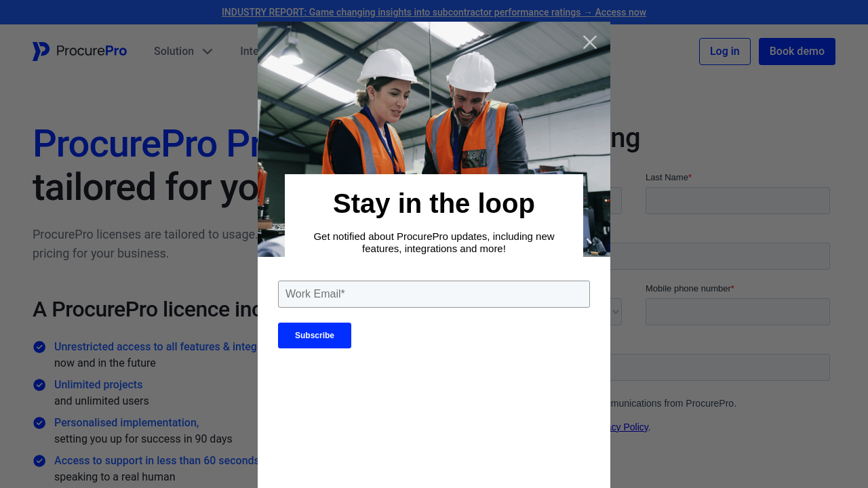Click the Unlimited projects heading text
868x488 pixels.
[x=98, y=385]
